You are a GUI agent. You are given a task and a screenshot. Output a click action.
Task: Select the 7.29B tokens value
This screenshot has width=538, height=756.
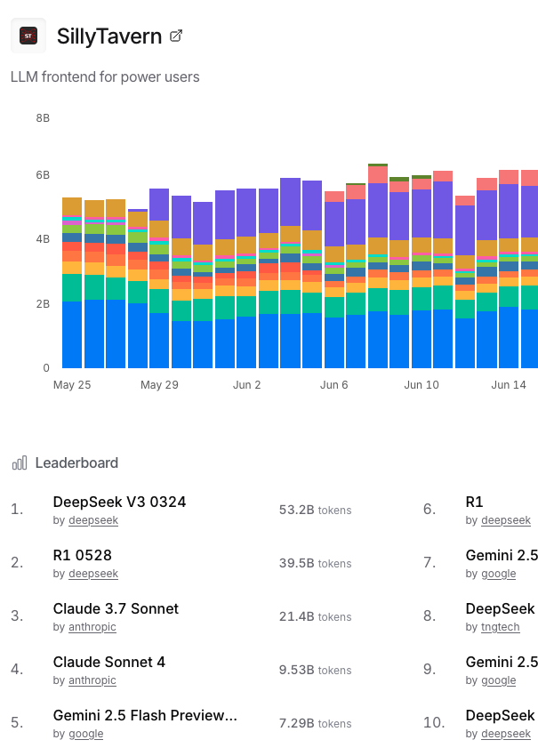(x=316, y=724)
